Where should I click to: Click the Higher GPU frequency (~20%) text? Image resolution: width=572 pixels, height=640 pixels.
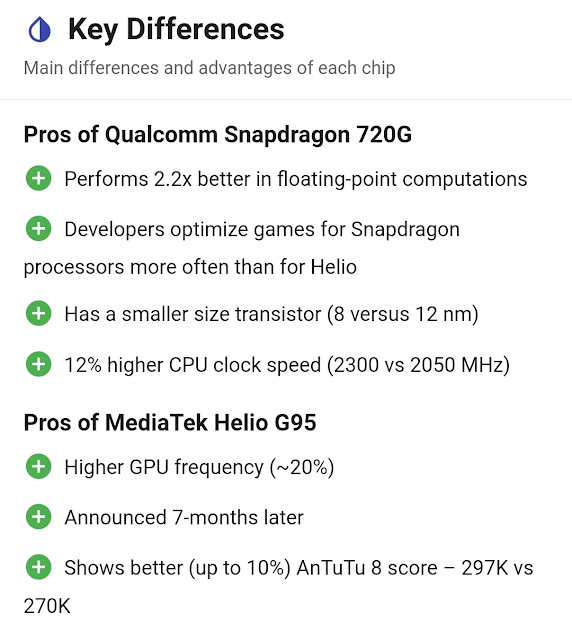pos(199,467)
